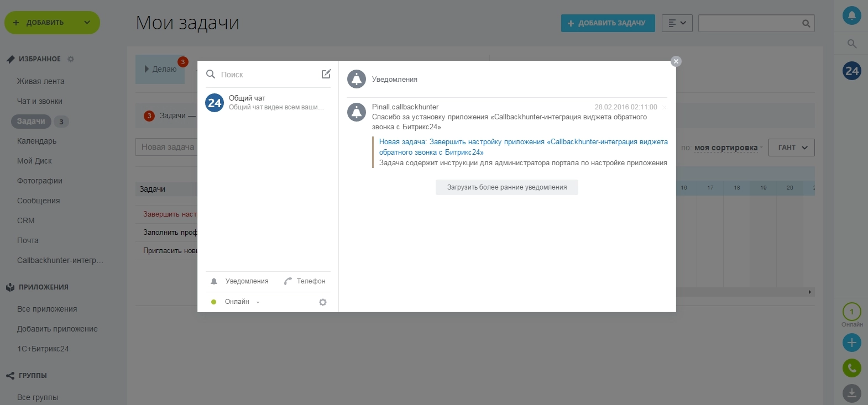
Task: Open Живая лента in sidebar
Action: pyautogui.click(x=41, y=81)
